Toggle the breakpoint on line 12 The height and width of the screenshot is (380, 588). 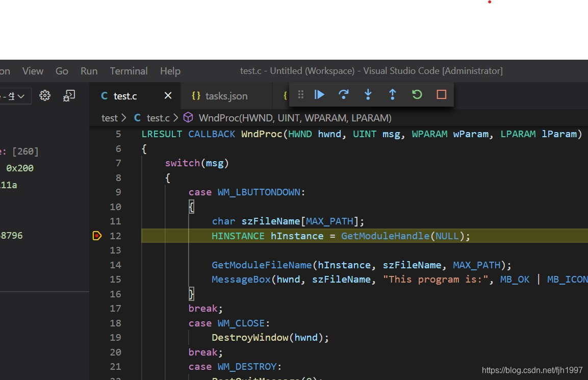click(x=97, y=236)
